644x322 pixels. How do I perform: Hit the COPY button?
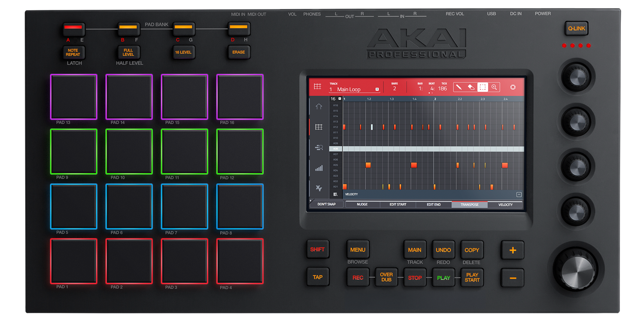(x=472, y=250)
